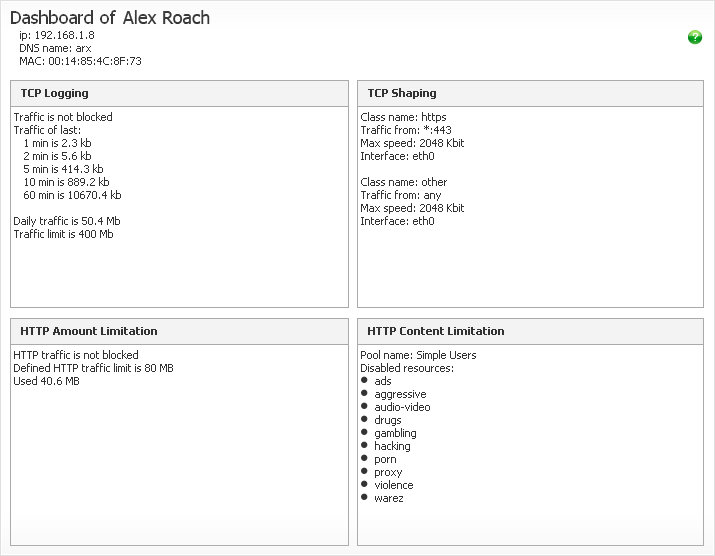Click the warez list entry

pyautogui.click(x=389, y=498)
